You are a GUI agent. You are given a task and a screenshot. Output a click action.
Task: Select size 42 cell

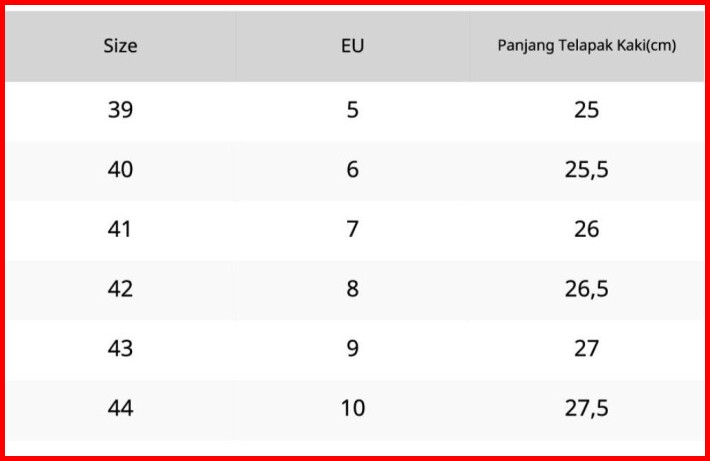120,289
